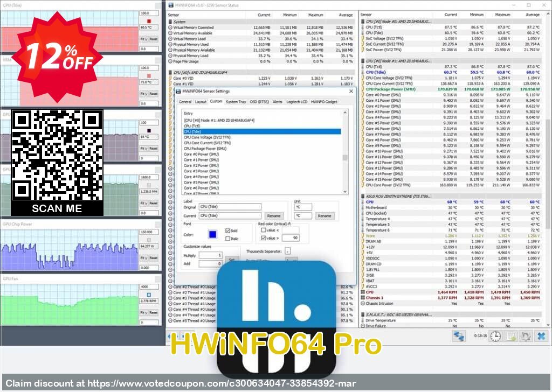Click the blue X close sensors icon
The image size is (552, 392).
541,337
